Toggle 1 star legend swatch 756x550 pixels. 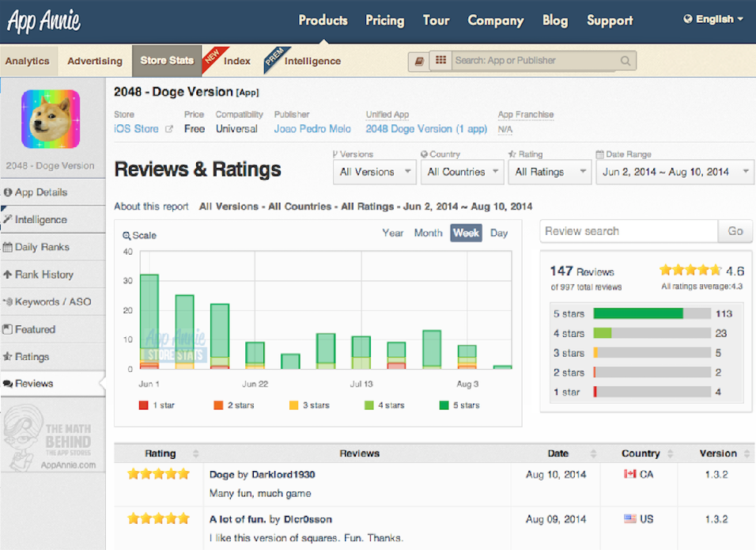[x=144, y=405]
